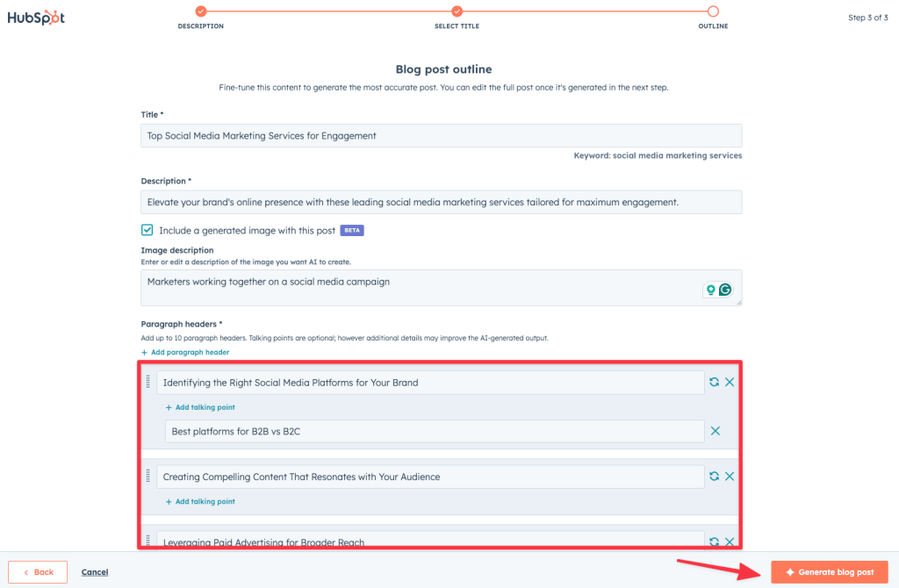
Task: Click the Description step label
Action: point(201,26)
